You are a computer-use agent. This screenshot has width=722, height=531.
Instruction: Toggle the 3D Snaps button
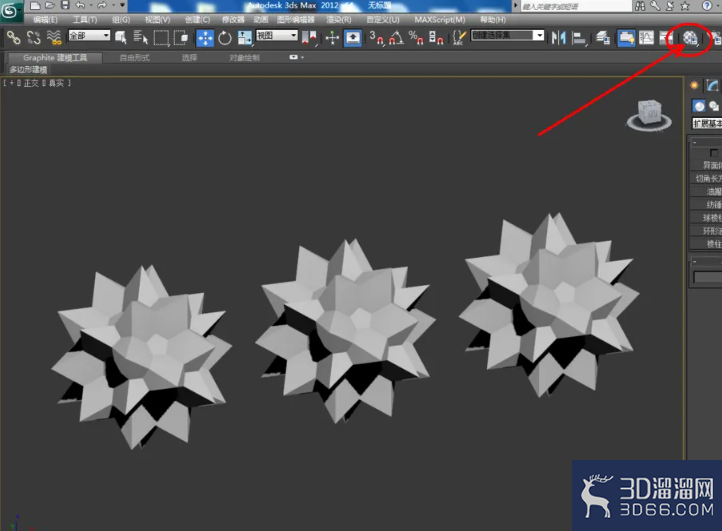point(376,38)
